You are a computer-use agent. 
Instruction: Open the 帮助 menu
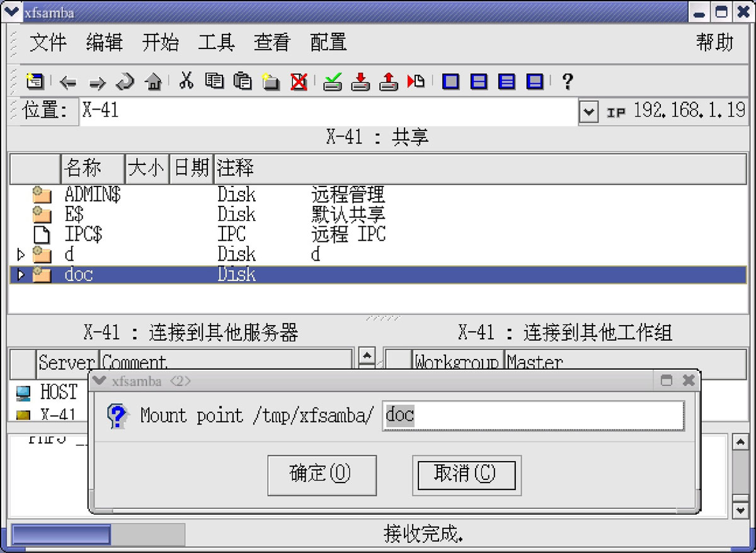point(715,42)
